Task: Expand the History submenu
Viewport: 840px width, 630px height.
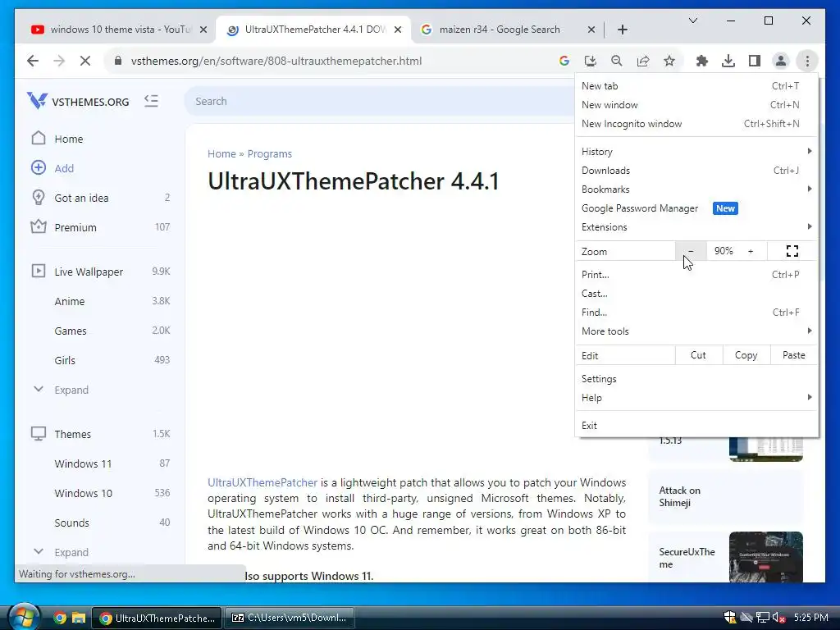Action: click(696, 152)
